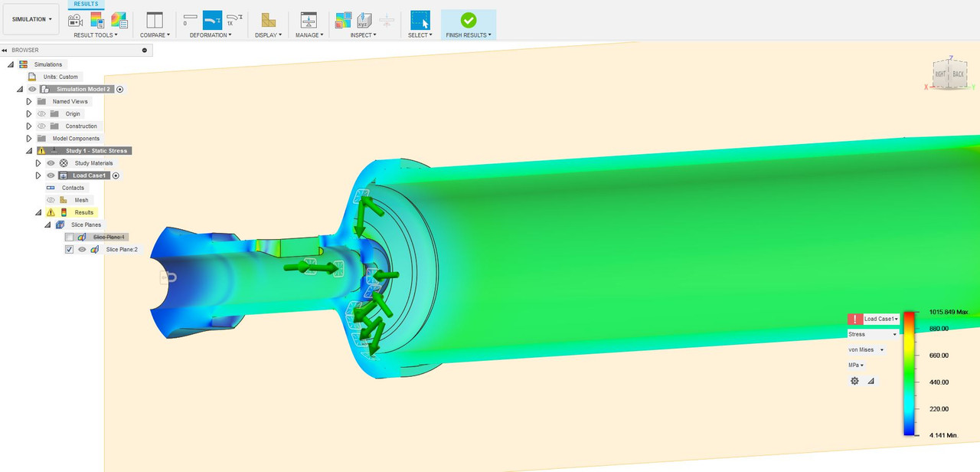Open the Select menu
The image size is (980, 472).
pyautogui.click(x=420, y=34)
